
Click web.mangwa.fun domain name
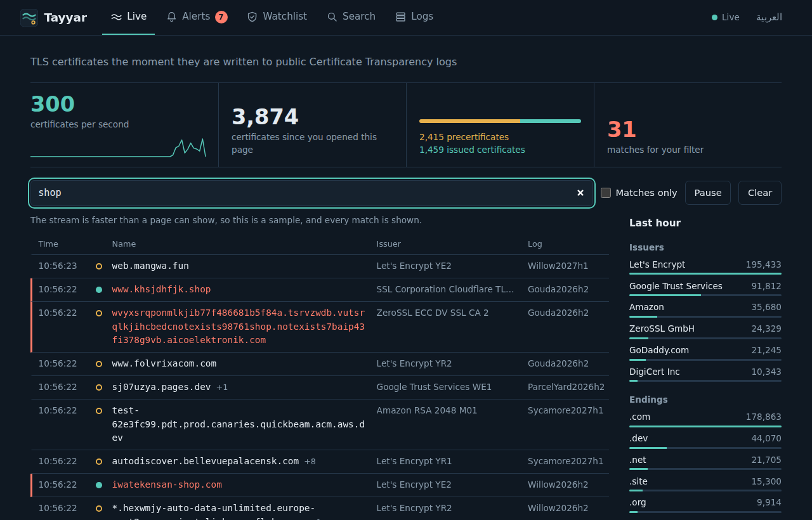150,266
